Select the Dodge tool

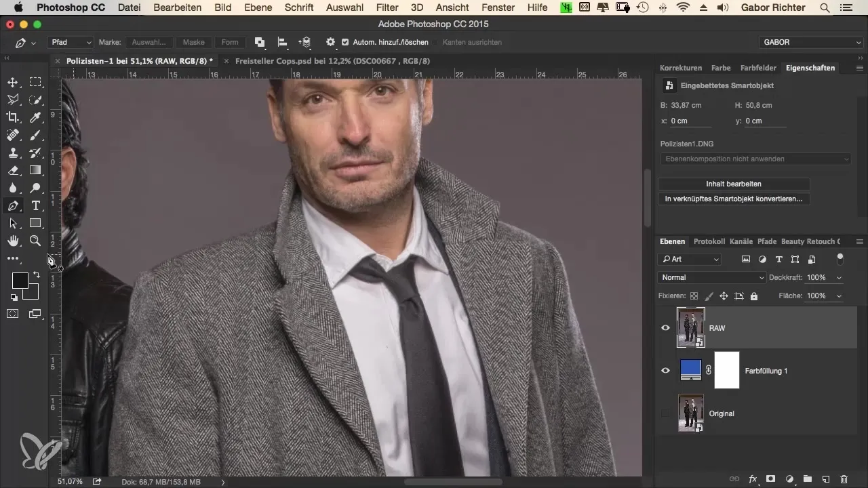point(35,188)
